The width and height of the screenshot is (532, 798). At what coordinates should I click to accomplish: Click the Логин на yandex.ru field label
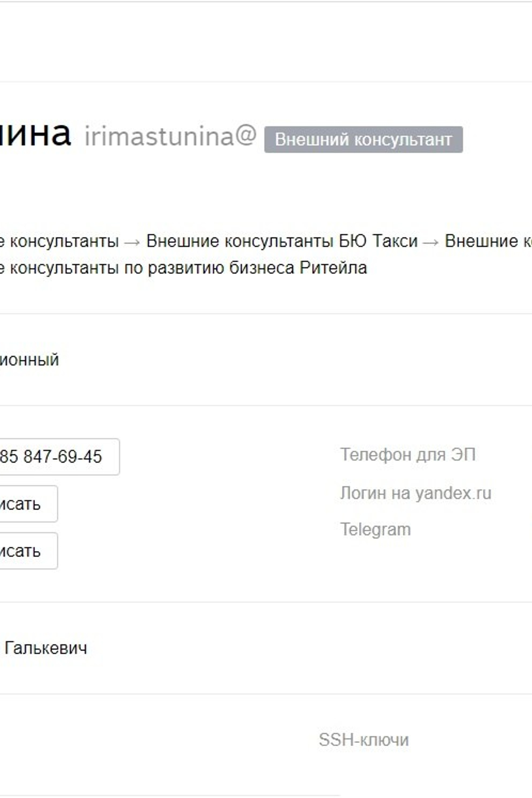(x=416, y=493)
